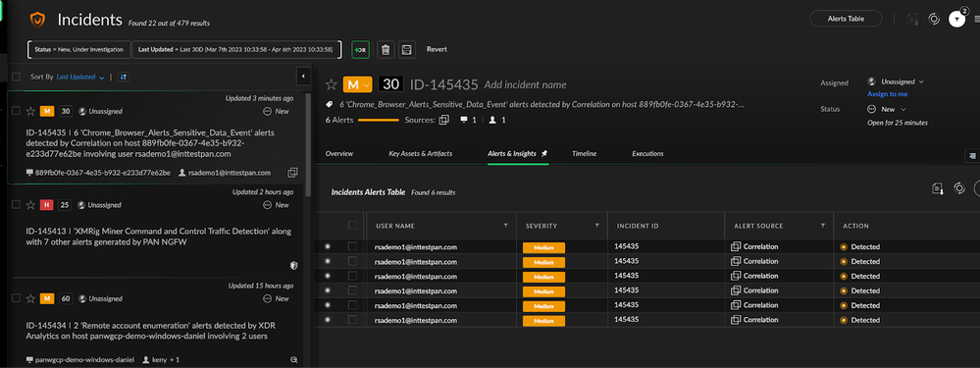Check the third alert row checkbox

coord(352,276)
